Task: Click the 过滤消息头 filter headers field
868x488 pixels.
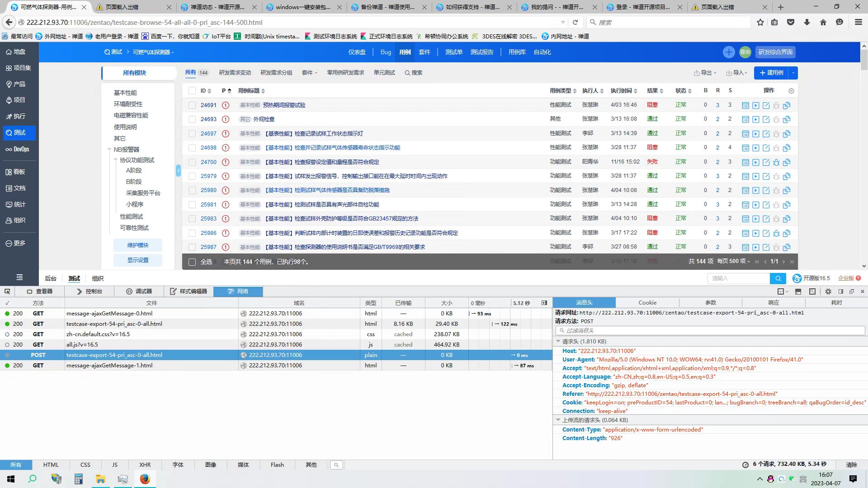Action: pyautogui.click(x=710, y=331)
